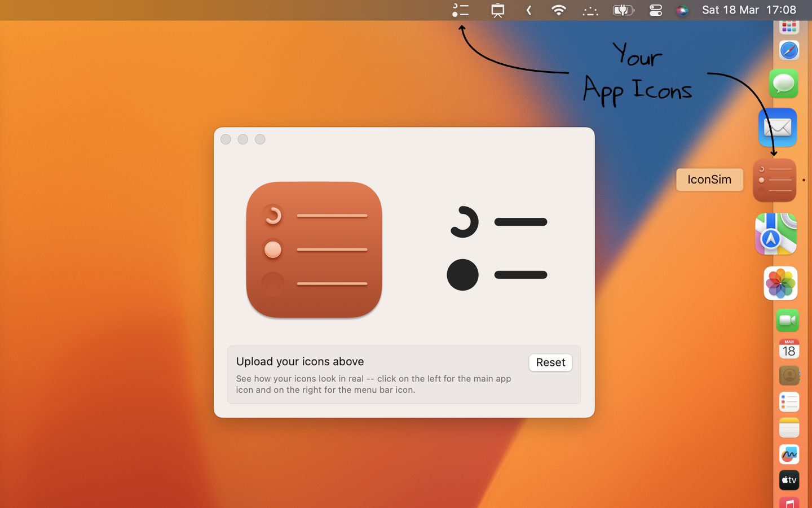Click the main app icon preview to upload

pyautogui.click(x=314, y=249)
